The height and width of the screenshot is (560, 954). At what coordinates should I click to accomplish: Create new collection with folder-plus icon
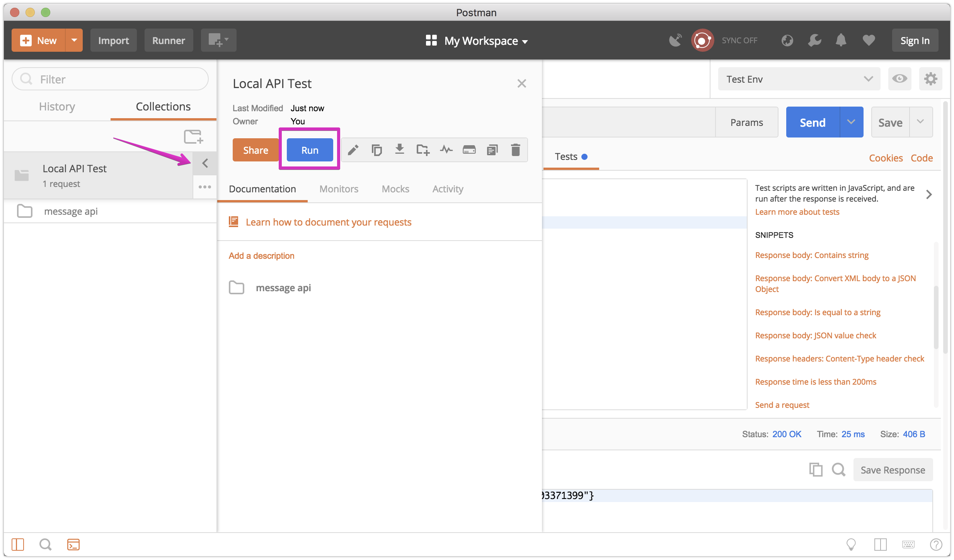coord(193,137)
